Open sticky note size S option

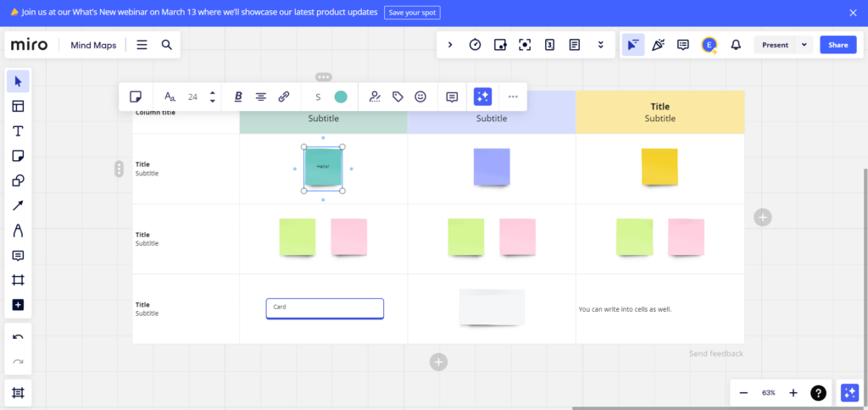pyautogui.click(x=318, y=97)
